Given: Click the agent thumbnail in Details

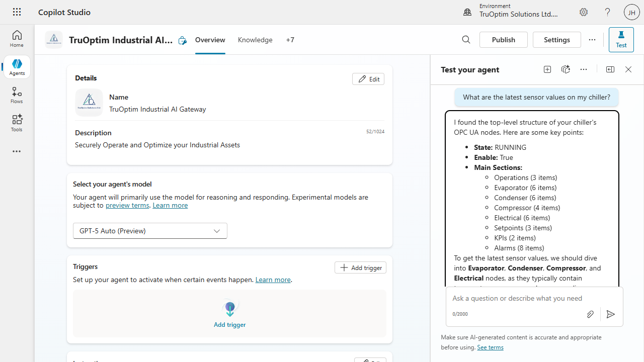Looking at the screenshot, I should (89, 103).
